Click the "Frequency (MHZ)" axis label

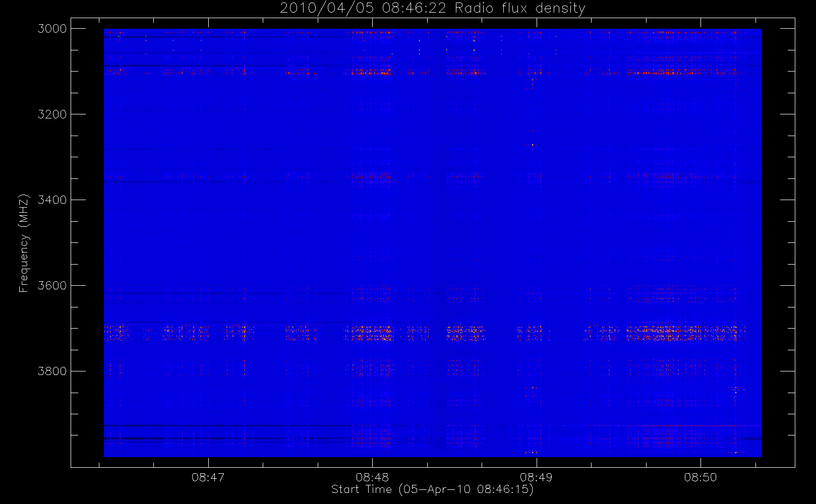24,243
